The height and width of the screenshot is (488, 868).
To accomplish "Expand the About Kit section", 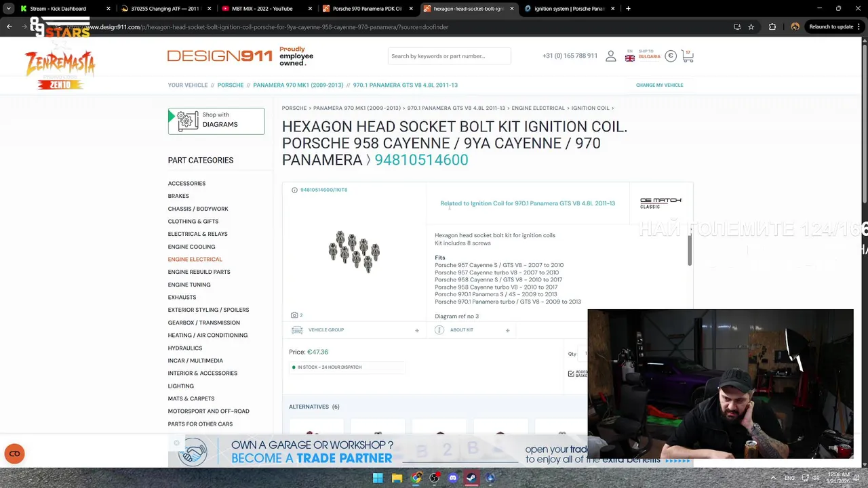I will click(x=507, y=330).
